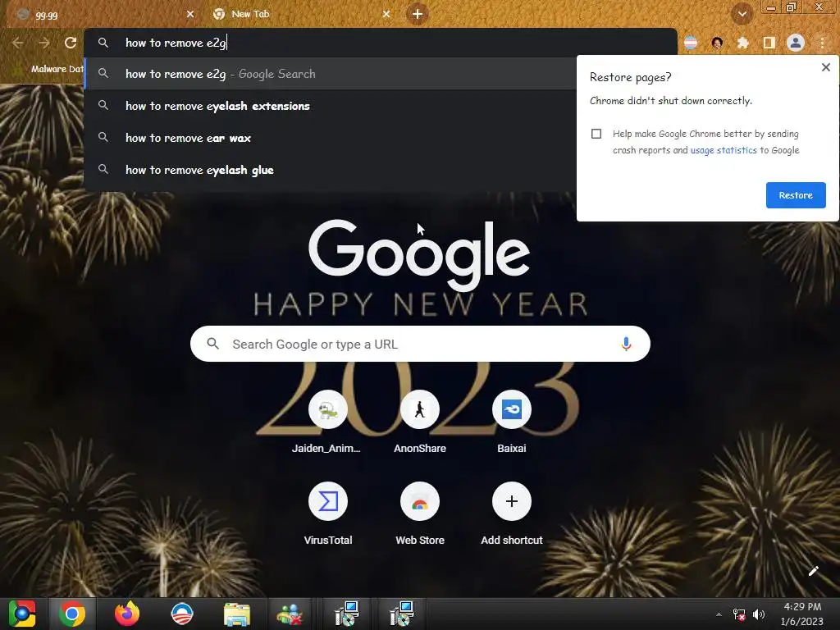Reload the page with the refresh icon

(71, 43)
